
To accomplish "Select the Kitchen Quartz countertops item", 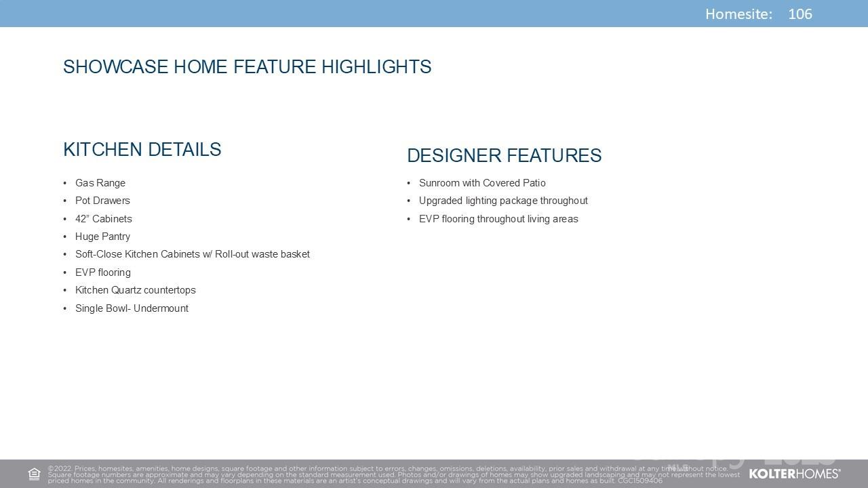I will point(135,290).
